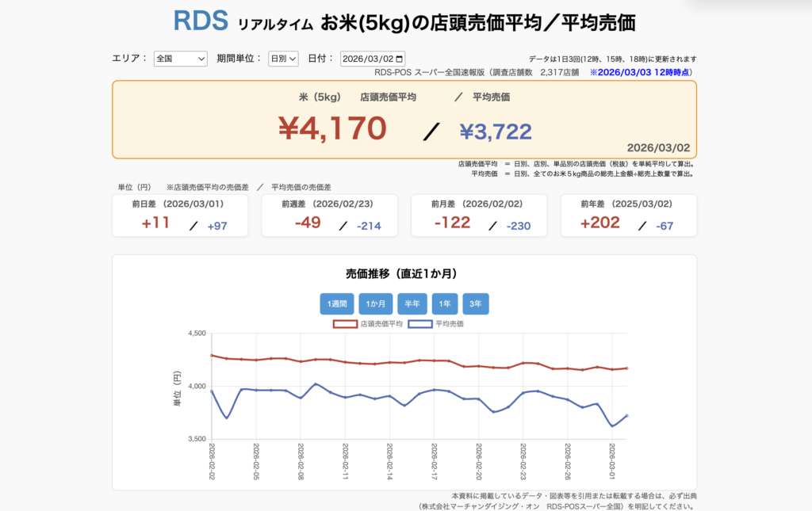Open the エリア dropdown showing 全国
Screen dimensions: 812x511
tap(180, 59)
